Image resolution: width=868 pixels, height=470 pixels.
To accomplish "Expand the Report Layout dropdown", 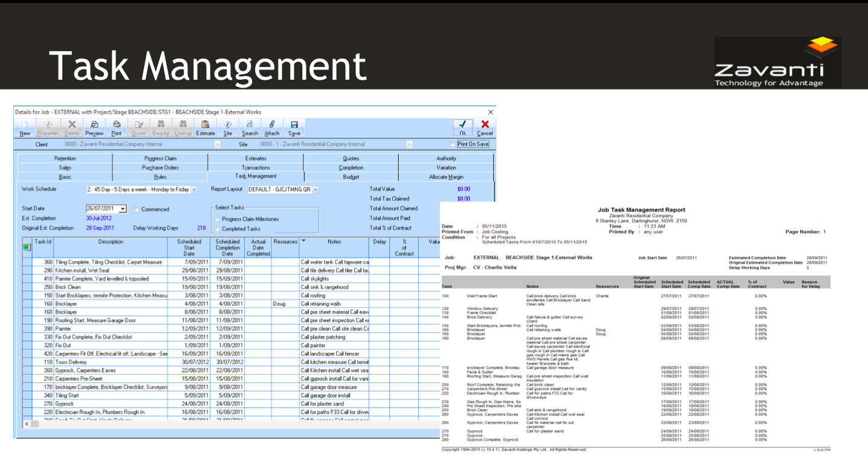I will (x=316, y=189).
